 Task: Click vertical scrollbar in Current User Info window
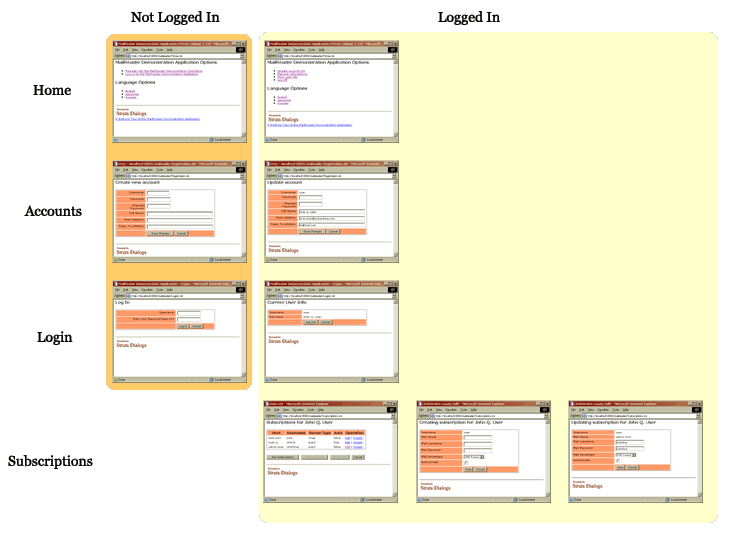(396, 338)
